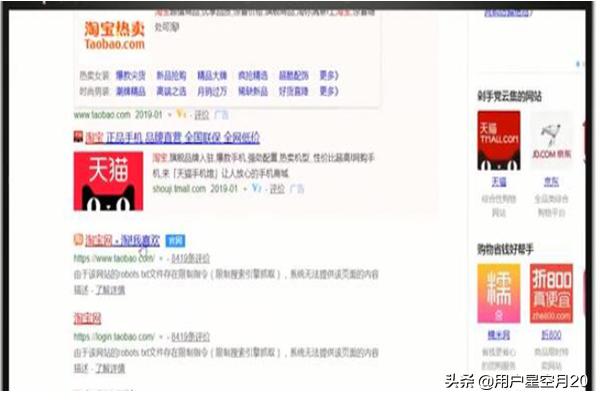The image size is (600, 400).
Task: Expand dropdown arrow beside www.taobao.com 2019-01
Action: 170,114
